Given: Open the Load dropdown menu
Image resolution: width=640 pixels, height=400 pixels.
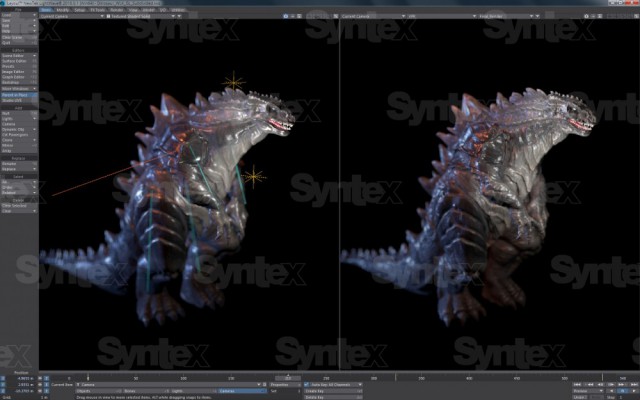Looking at the screenshot, I should tap(19, 15).
